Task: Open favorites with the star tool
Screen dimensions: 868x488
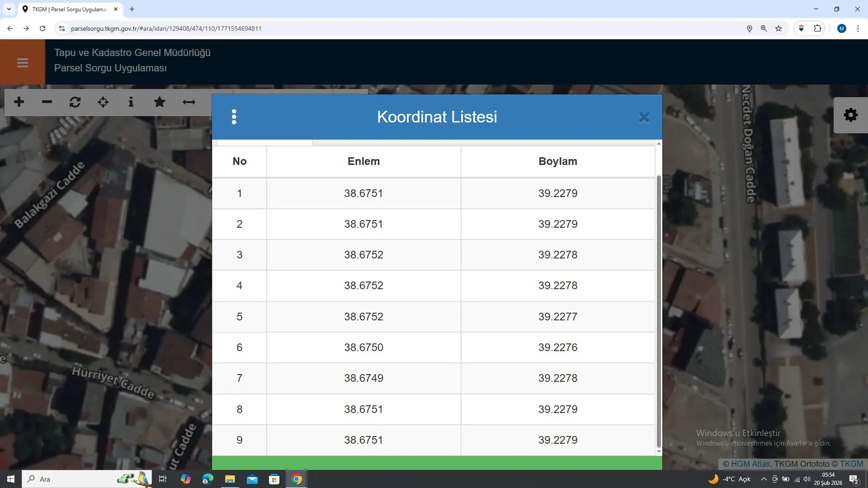Action: [x=160, y=102]
